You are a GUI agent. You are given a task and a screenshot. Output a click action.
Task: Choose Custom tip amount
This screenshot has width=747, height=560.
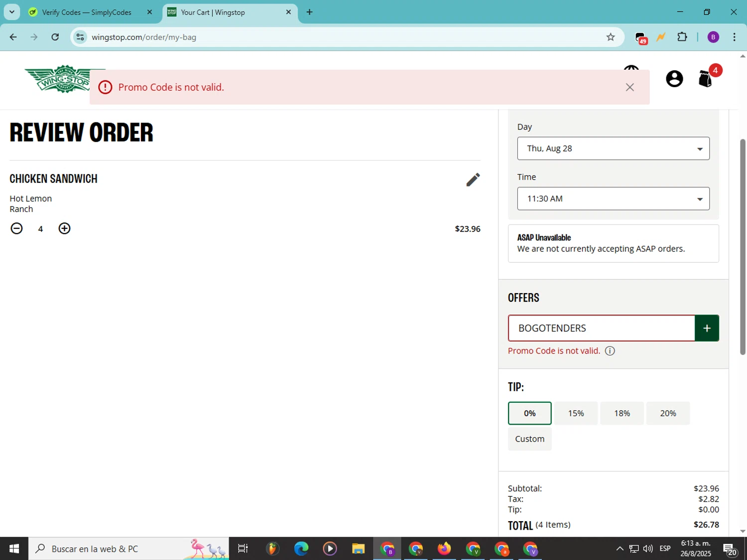pyautogui.click(x=529, y=439)
